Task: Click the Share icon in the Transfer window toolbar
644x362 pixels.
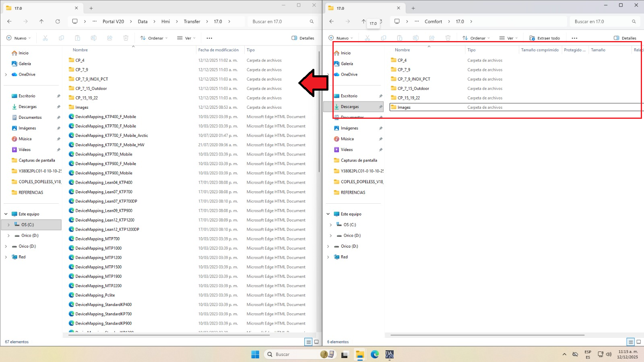Action: click(x=109, y=38)
